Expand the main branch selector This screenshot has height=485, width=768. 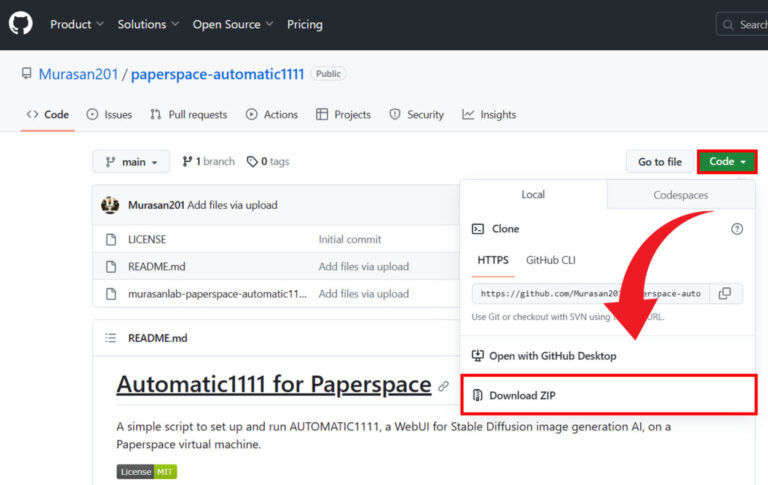131,162
